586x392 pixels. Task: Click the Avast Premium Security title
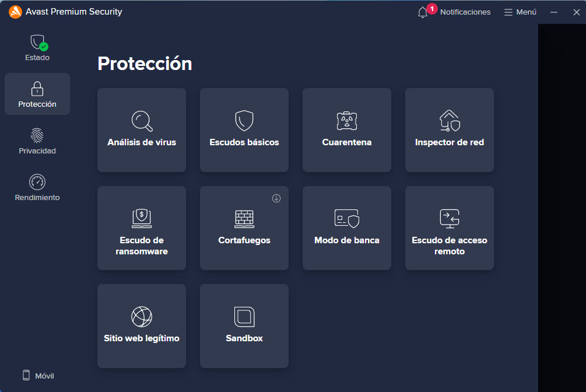tap(73, 12)
